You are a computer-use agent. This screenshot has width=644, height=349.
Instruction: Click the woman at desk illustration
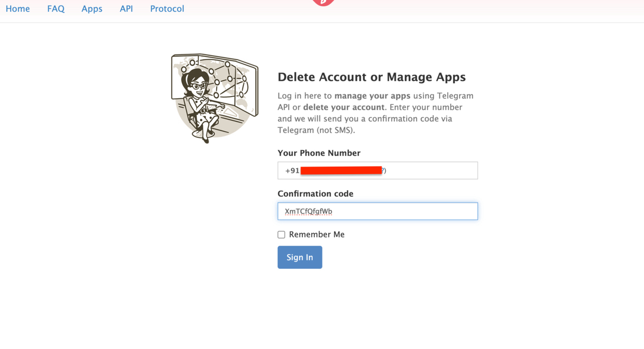[215, 98]
